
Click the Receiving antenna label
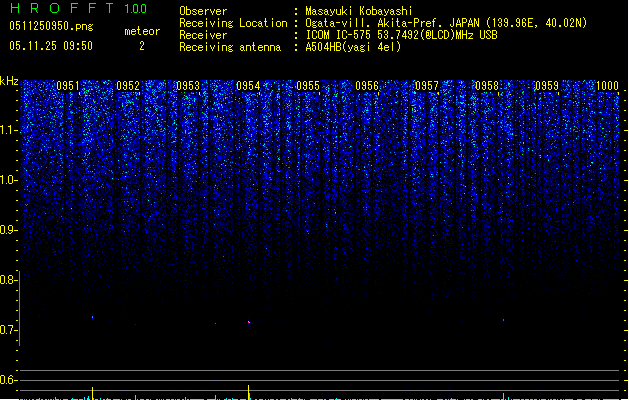(x=230, y=47)
